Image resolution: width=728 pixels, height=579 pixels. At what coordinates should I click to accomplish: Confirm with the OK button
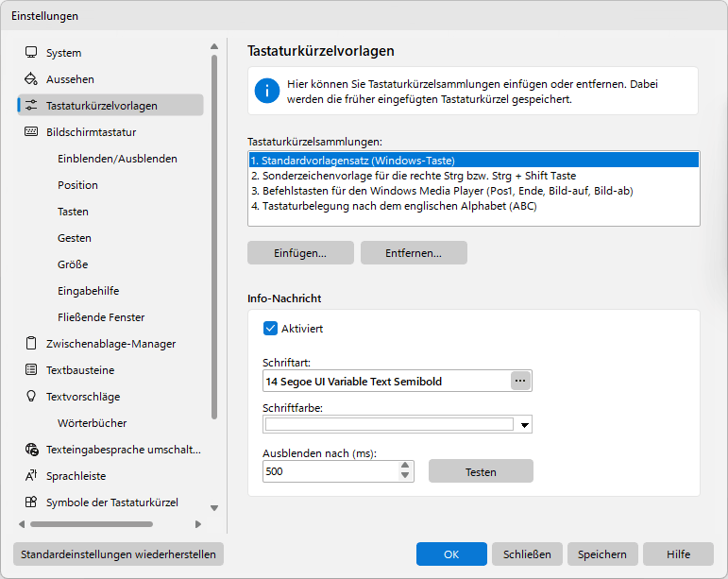tap(451, 553)
